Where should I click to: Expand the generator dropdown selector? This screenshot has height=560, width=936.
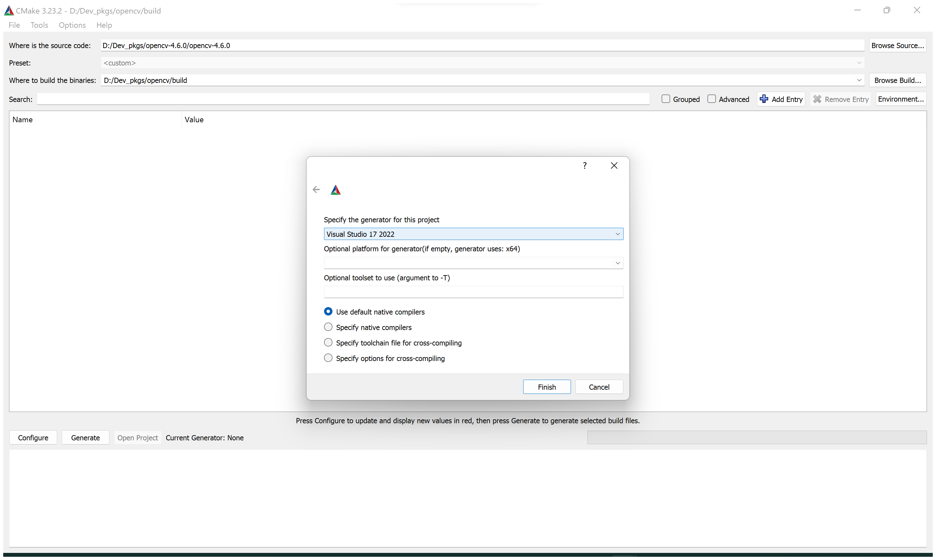pyautogui.click(x=617, y=233)
